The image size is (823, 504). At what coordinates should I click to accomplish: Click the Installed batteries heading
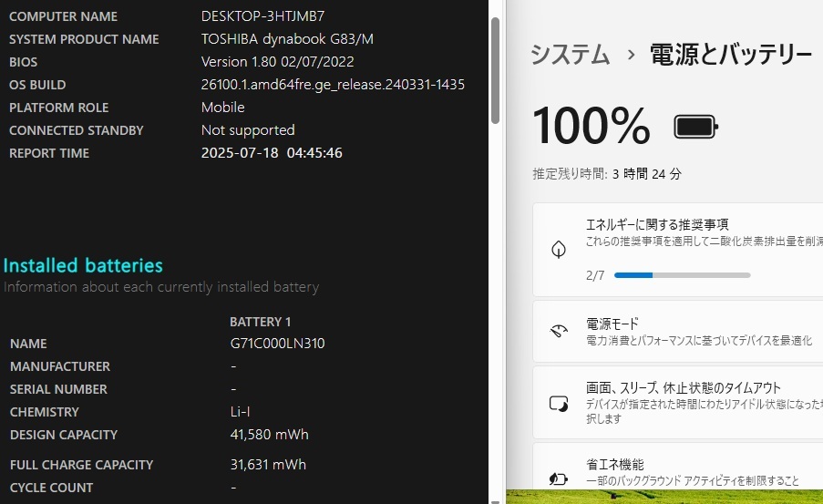tap(83, 265)
